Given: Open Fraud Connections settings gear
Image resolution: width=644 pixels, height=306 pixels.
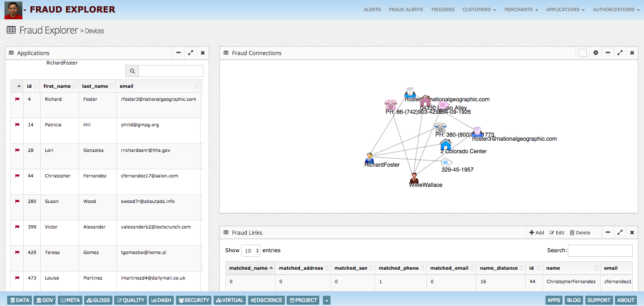Looking at the screenshot, I should pos(596,53).
